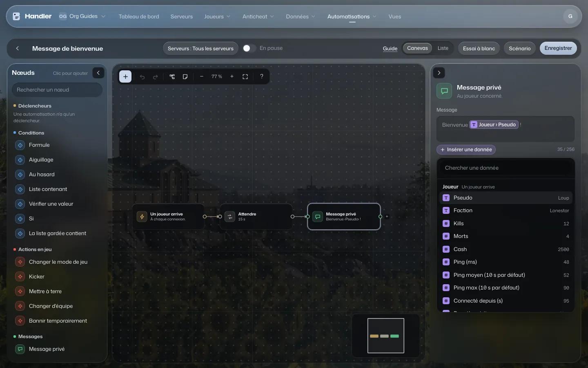Click the plus connector after Message privé node
The height and width of the screenshot is (368, 588).
387,217
